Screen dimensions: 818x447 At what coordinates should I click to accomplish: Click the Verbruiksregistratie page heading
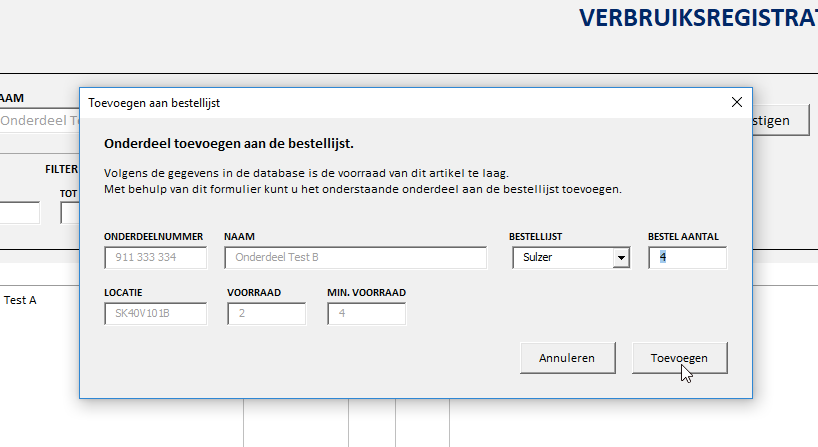698,18
